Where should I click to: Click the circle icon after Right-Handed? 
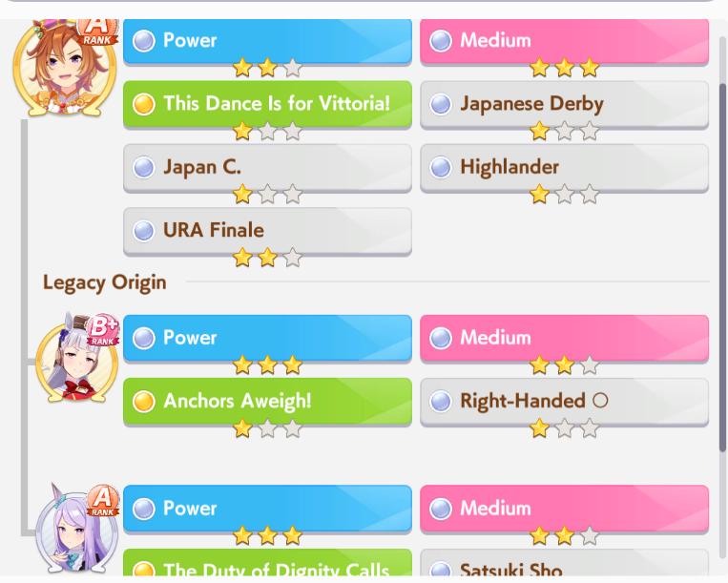pos(600,400)
